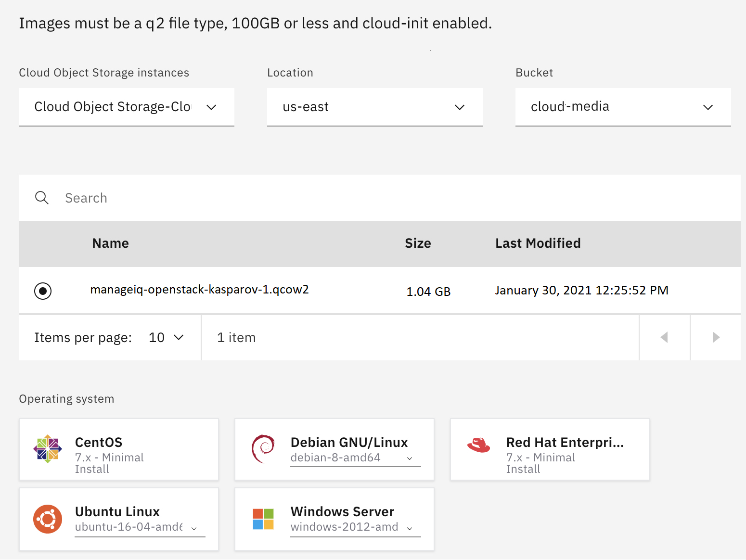The image size is (746, 560).
Task: Click the Debian swirl logo
Action: 263,449
